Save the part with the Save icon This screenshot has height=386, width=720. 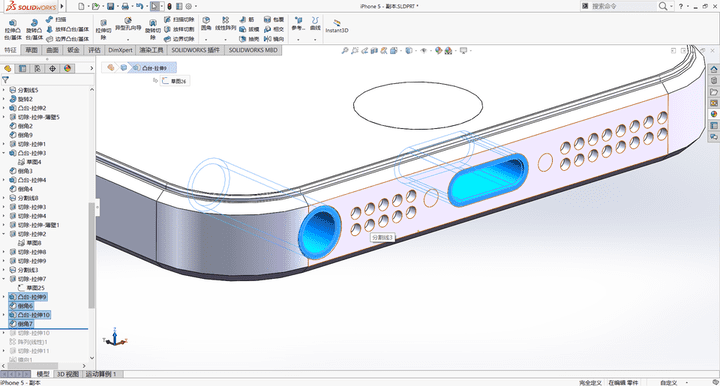coord(111,6)
